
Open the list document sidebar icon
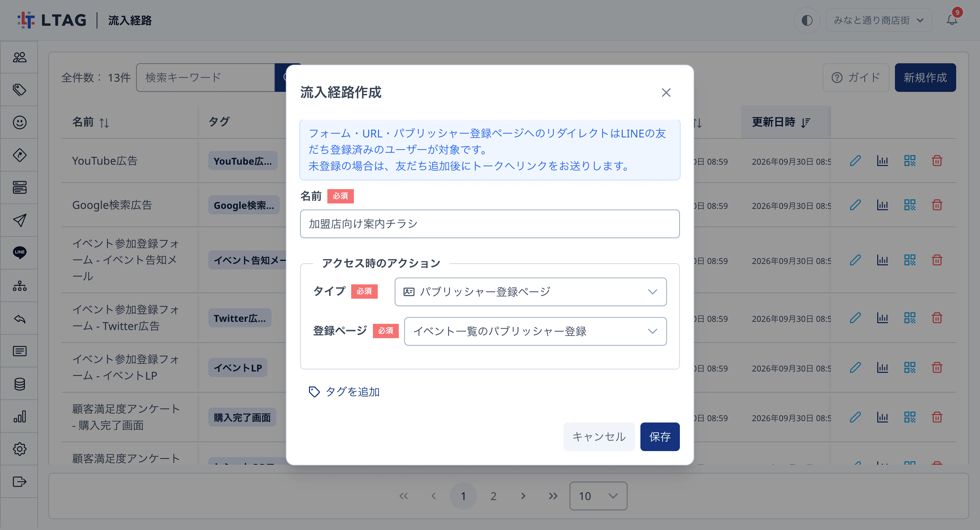(x=19, y=351)
